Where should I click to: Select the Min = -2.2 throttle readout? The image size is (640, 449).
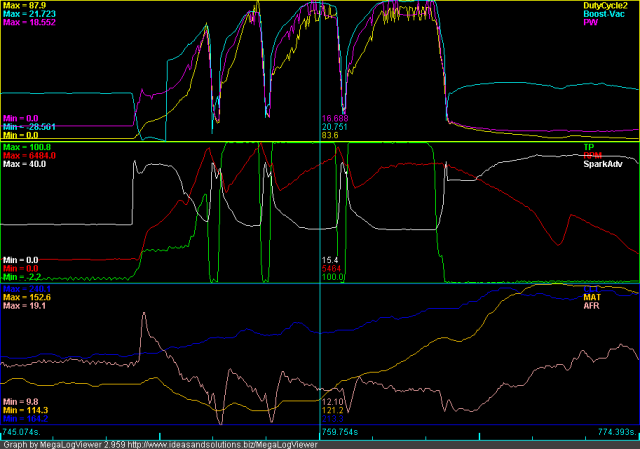click(26, 276)
